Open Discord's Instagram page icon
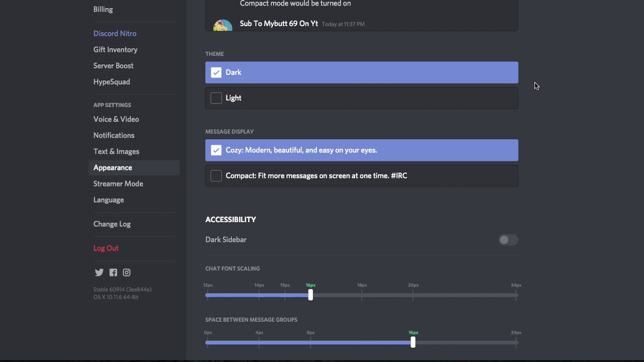Screen dimensions: 644x362 127,273
